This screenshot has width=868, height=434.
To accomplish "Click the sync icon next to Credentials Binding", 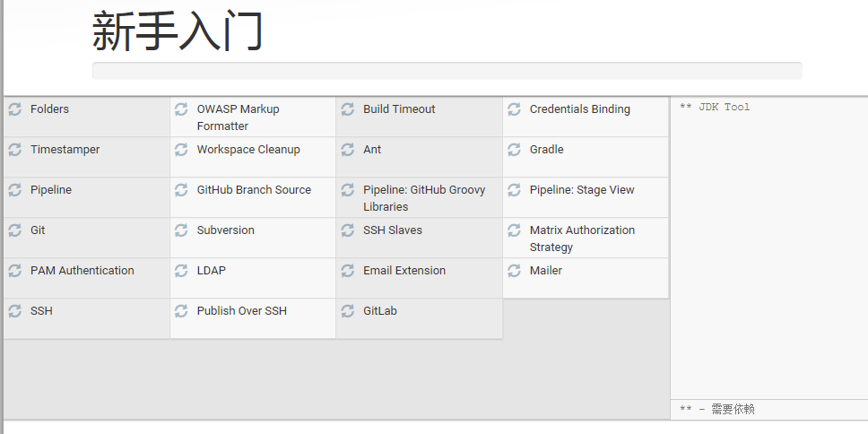I will tap(514, 109).
